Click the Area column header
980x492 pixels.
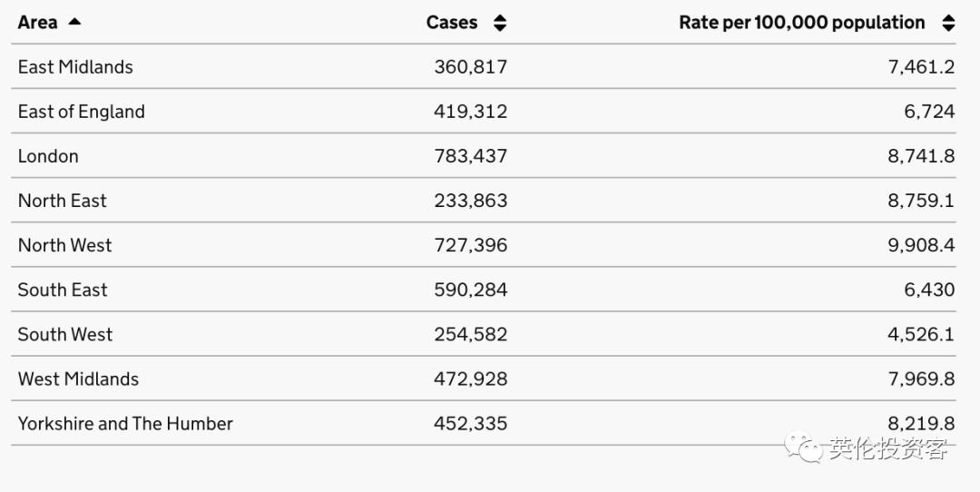pos(38,23)
